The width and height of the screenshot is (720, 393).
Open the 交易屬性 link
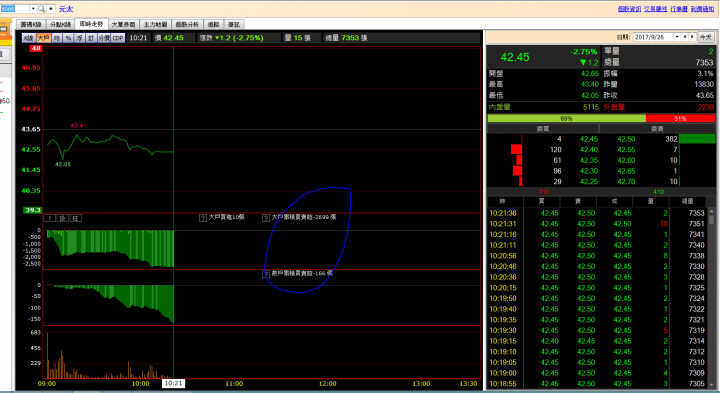656,9
